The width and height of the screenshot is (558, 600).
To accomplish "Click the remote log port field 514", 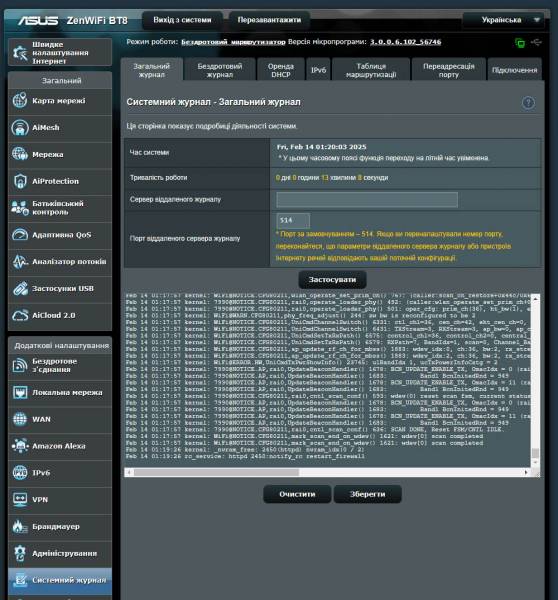I will pos(293,220).
